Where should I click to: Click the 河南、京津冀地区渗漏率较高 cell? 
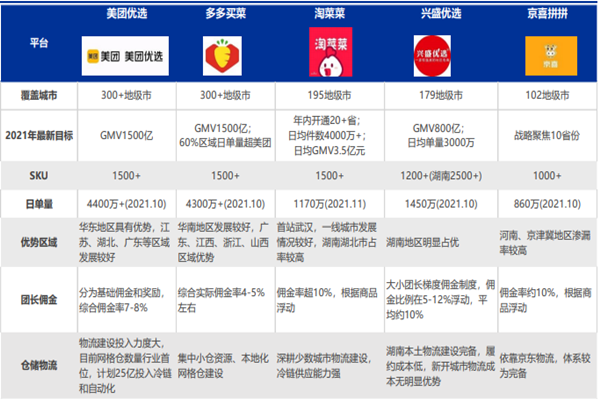(x=545, y=243)
